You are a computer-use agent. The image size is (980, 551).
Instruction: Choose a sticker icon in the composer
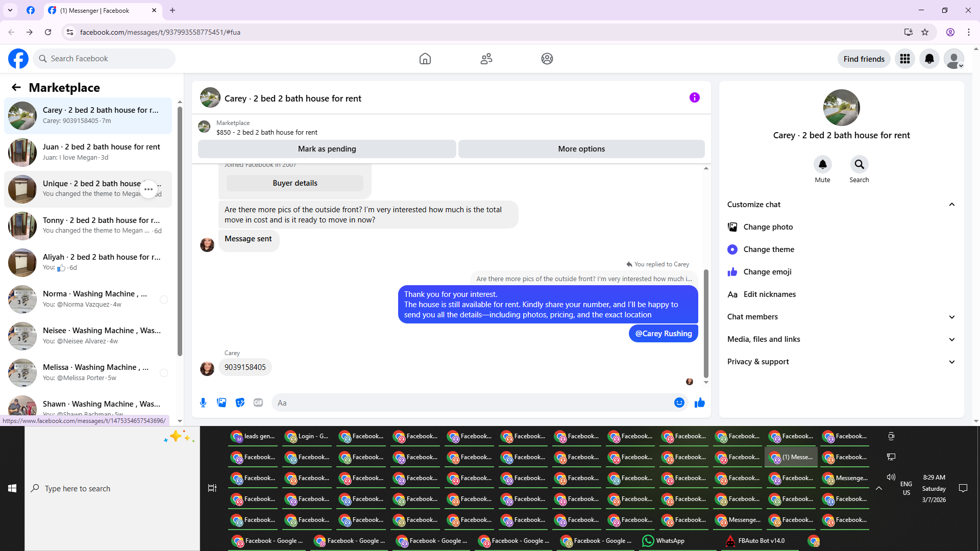click(x=240, y=403)
